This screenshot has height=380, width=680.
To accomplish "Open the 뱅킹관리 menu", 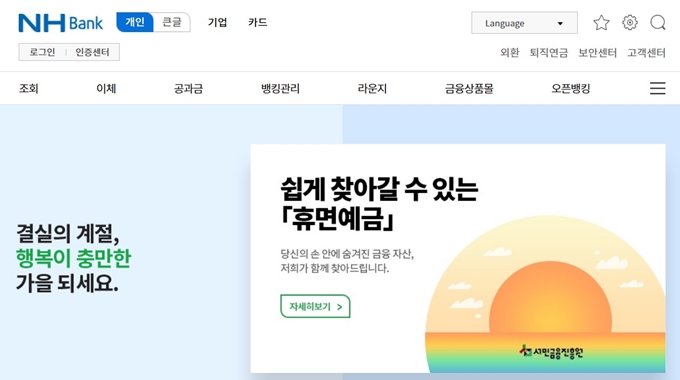I will 280,88.
